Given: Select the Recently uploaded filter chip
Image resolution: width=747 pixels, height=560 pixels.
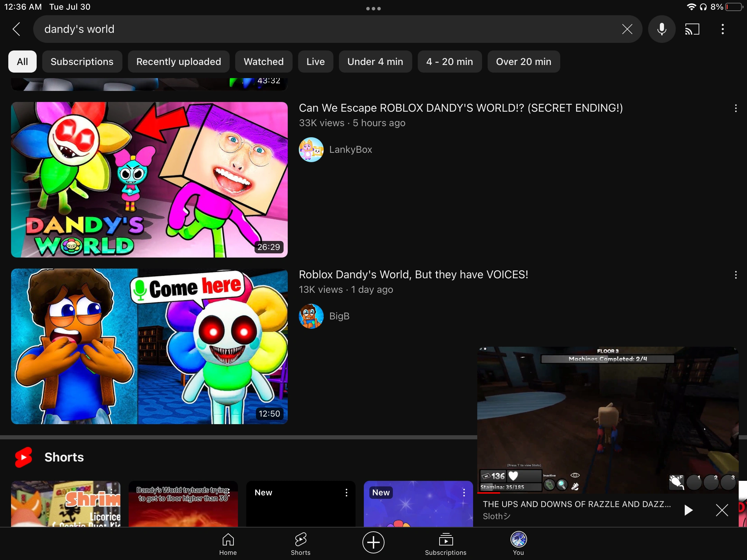Looking at the screenshot, I should click(178, 62).
